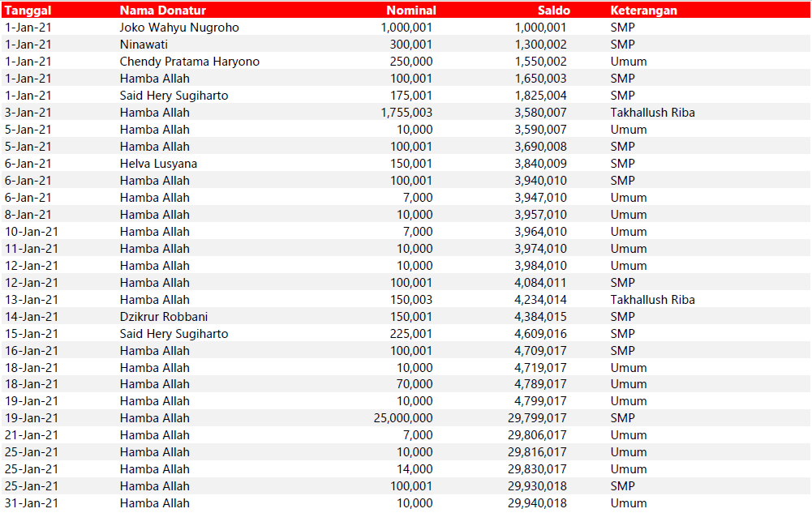Click the Tanggal column header
Viewport: 812px width, 513px height.
coord(29,11)
